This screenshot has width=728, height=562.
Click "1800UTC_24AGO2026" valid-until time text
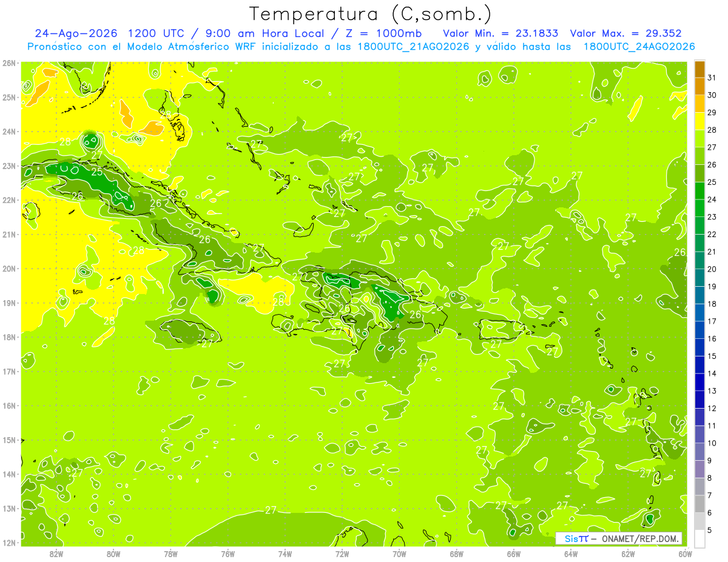point(639,47)
